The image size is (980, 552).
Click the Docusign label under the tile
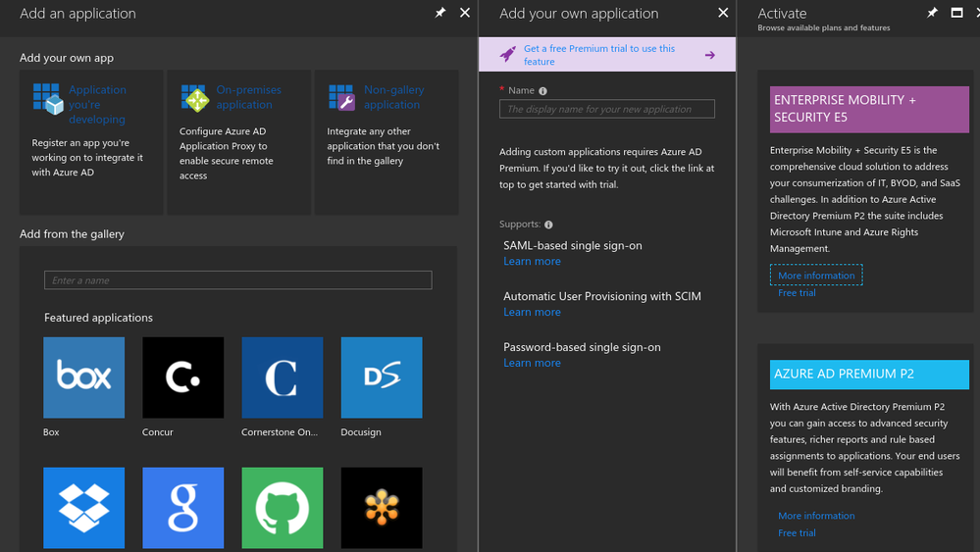[x=361, y=432]
